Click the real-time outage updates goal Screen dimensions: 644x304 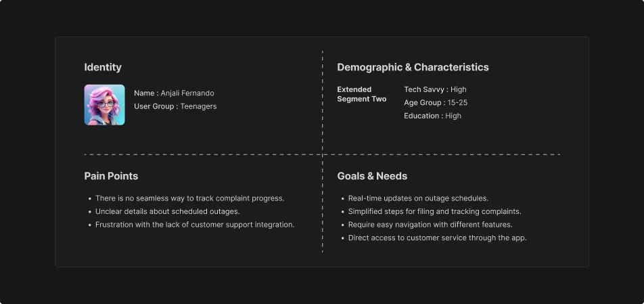click(x=418, y=198)
